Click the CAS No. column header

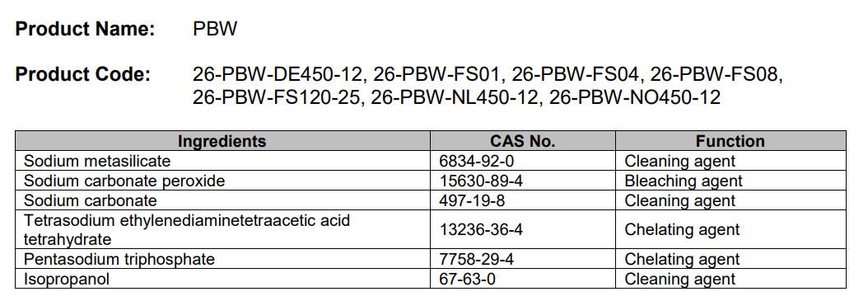pos(523,141)
